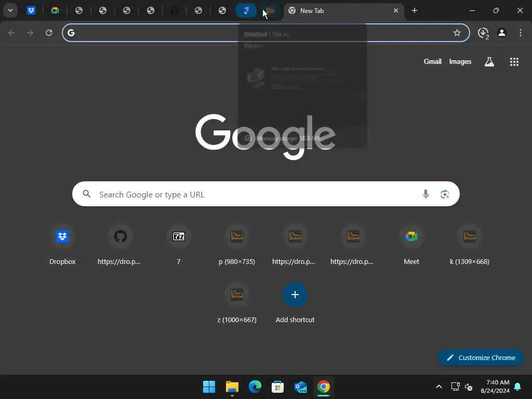Switch to the Dropbox browser tab

[31, 10]
